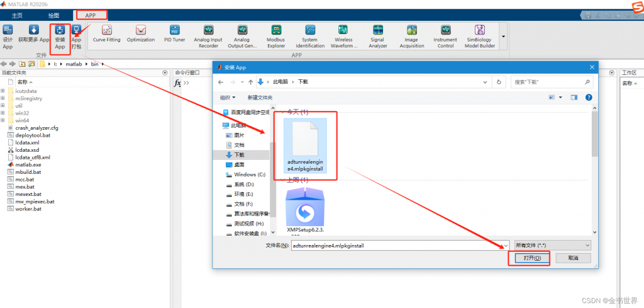644x308 pixels.
Task: Click 新建文件夹 (New folder) button
Action: click(x=260, y=98)
